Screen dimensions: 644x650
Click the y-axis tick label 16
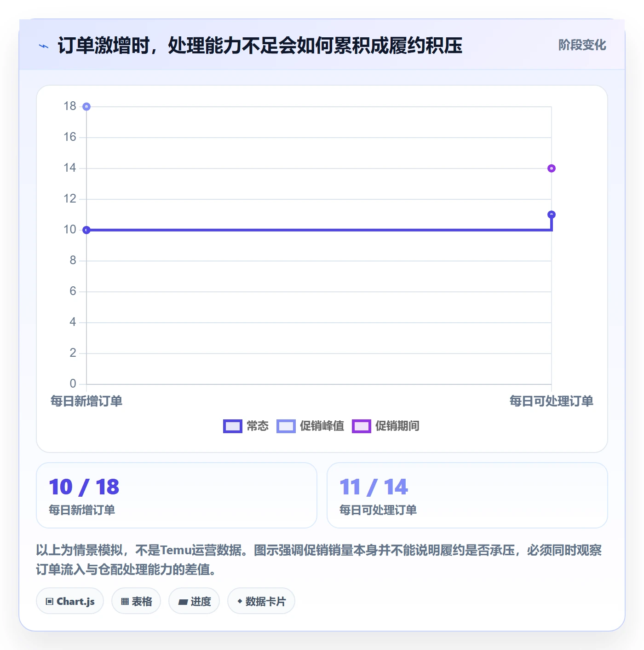coord(70,137)
